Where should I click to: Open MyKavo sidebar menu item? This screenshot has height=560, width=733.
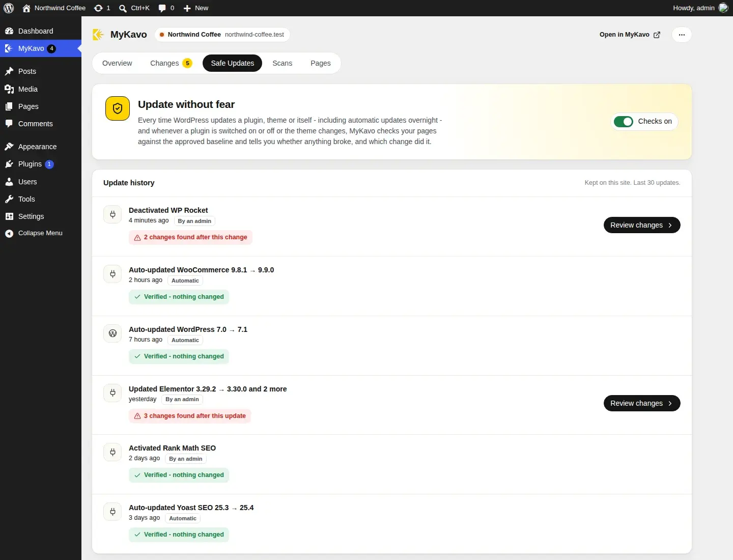point(41,48)
